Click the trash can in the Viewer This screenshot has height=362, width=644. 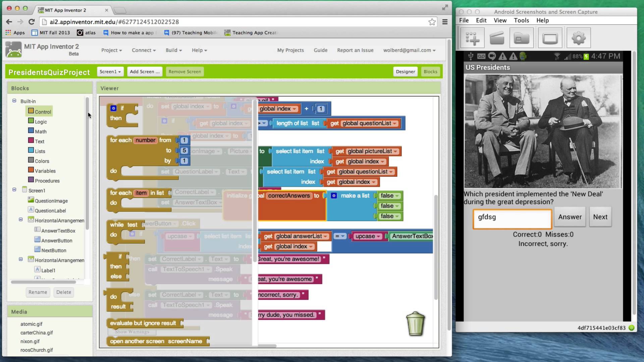tap(415, 324)
